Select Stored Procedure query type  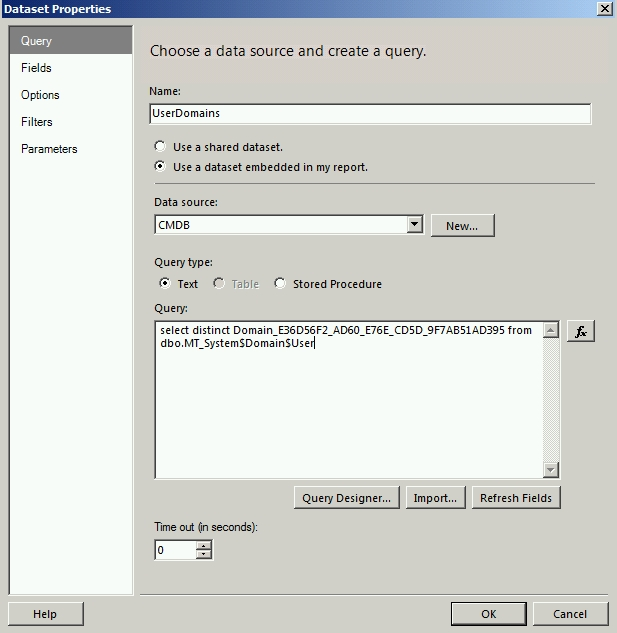[x=280, y=284]
